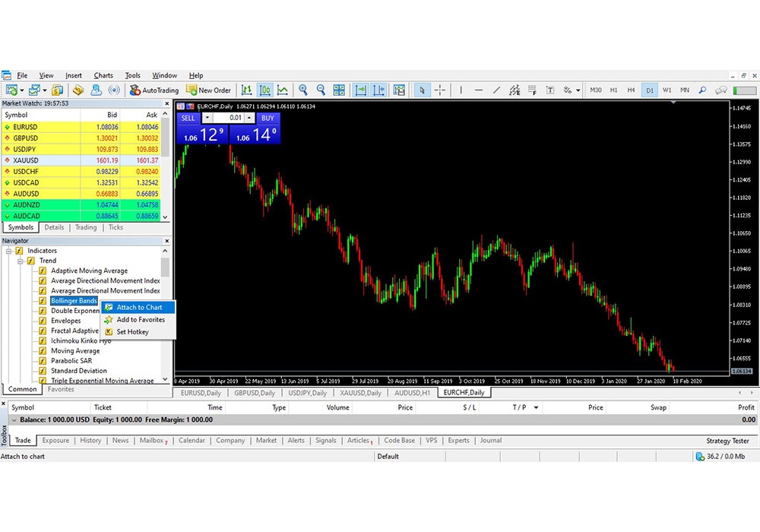Select the Fibonacci retracement tool
This screenshot has width=760, height=532.
pyautogui.click(x=532, y=90)
